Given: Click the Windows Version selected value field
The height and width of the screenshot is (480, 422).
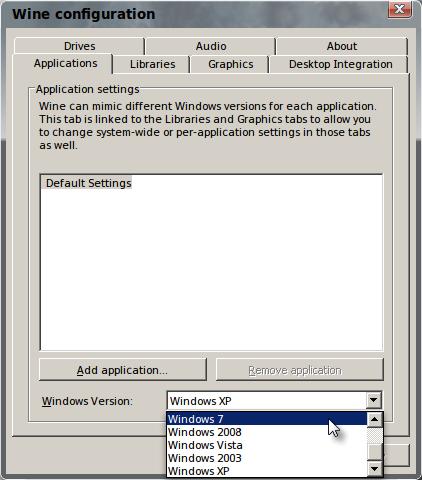Looking at the screenshot, I should pos(266,400).
